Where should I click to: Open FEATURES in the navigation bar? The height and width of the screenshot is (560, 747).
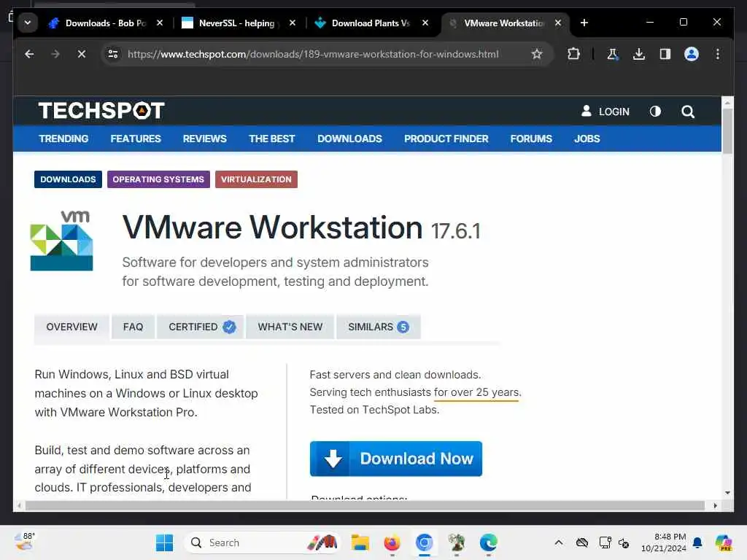click(136, 139)
